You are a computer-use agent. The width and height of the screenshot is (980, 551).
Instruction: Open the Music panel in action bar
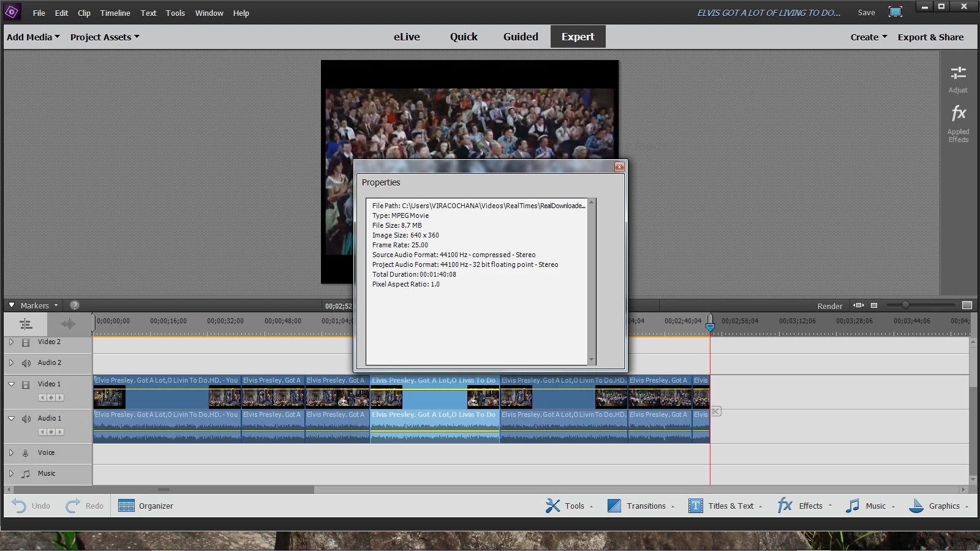(x=870, y=506)
